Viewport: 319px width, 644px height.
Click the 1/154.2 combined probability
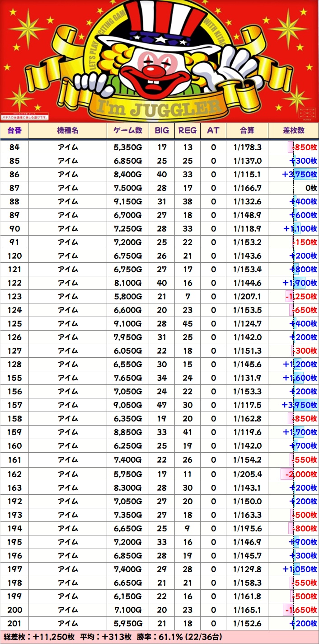[247, 460]
